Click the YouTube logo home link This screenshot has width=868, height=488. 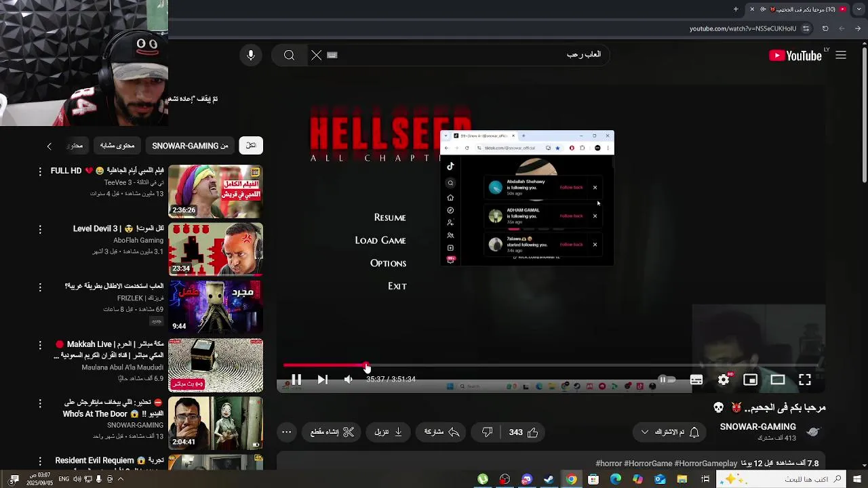[x=795, y=56]
